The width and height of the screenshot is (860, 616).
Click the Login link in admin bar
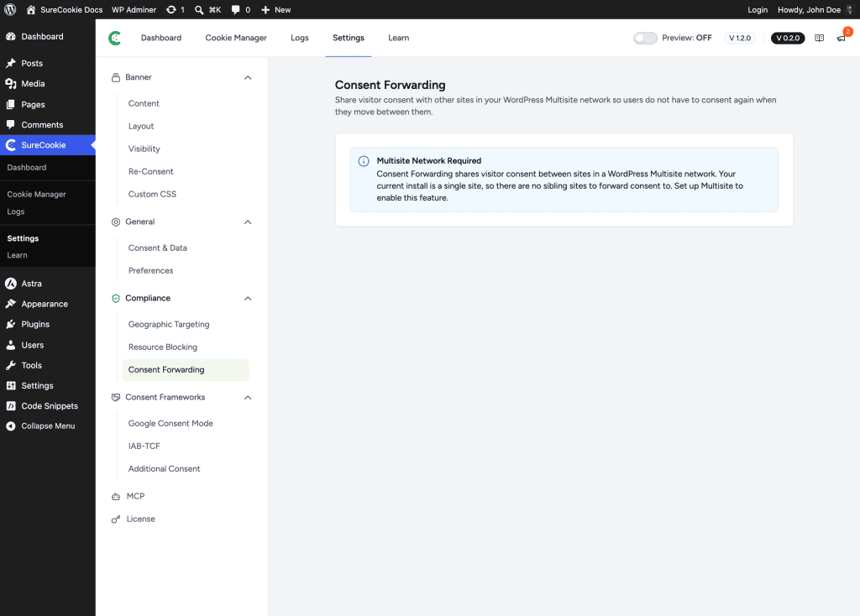coord(758,9)
